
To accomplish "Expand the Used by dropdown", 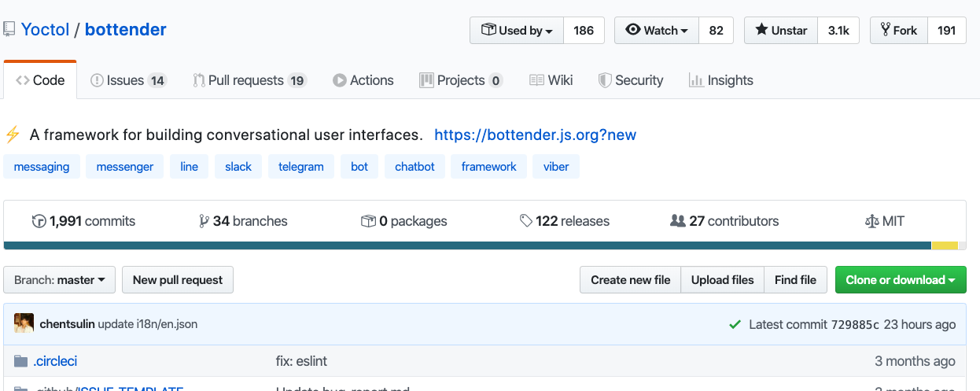I will [x=517, y=31].
